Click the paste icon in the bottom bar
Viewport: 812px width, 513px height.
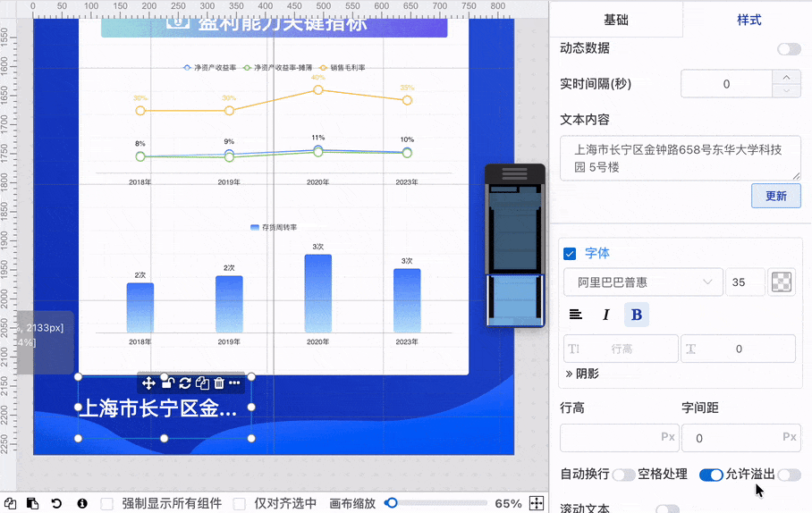[x=32, y=503]
